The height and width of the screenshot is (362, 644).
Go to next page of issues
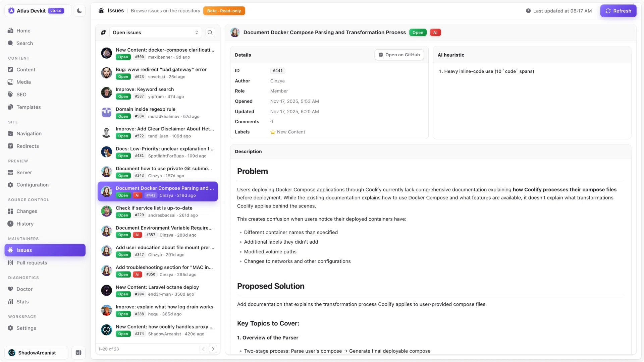213,349
